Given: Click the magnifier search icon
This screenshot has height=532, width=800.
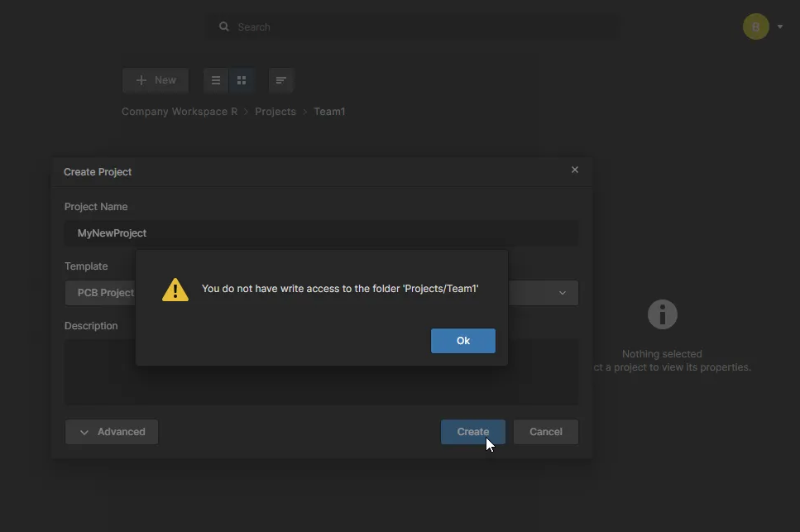Looking at the screenshot, I should [223, 26].
